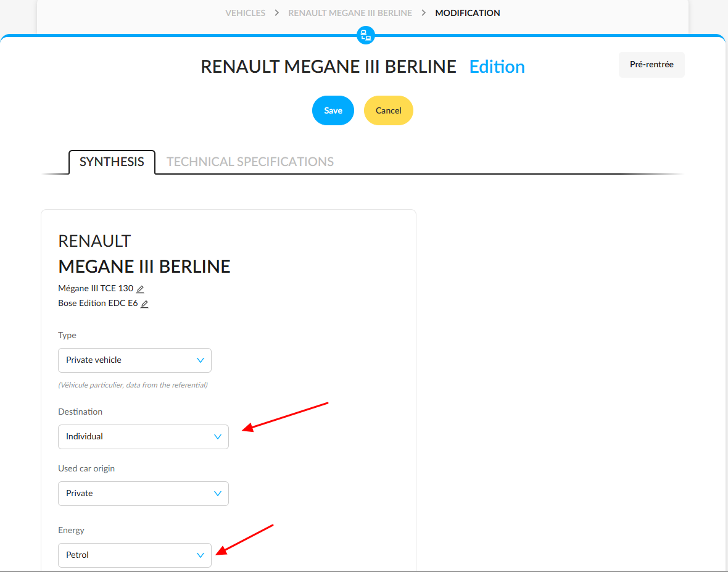Click the Véhicule particulier referential note
This screenshot has width=728, height=572.
133,385
